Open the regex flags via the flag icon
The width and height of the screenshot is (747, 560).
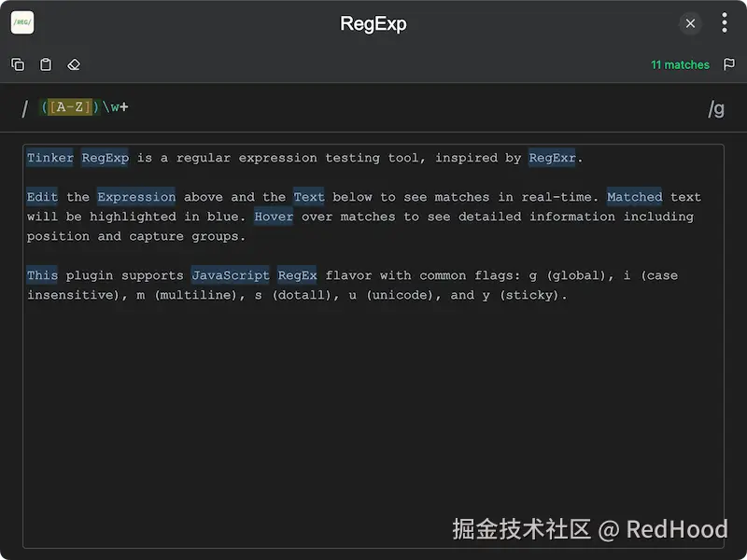730,64
